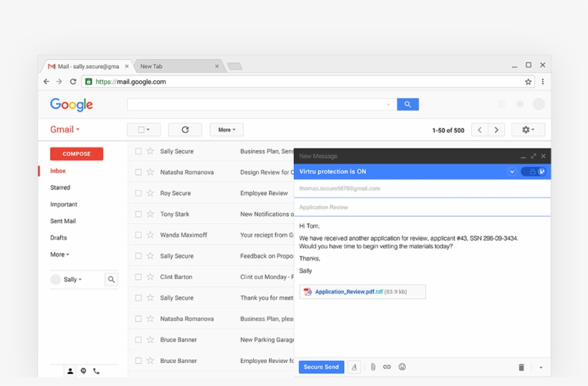Click the blue search button
588x386 pixels.
407,105
